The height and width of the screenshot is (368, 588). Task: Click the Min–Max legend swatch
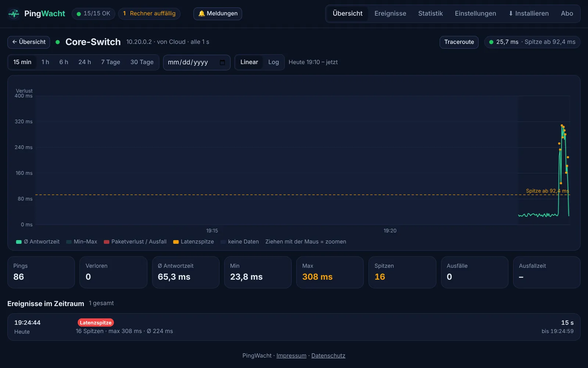click(69, 242)
